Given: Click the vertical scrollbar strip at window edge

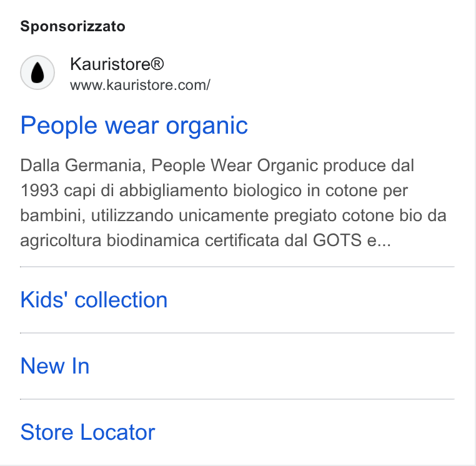Looking at the screenshot, I should (474, 233).
